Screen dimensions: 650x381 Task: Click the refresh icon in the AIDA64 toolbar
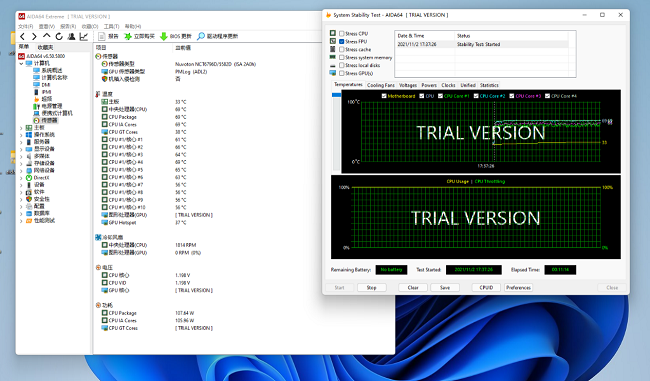[59, 36]
